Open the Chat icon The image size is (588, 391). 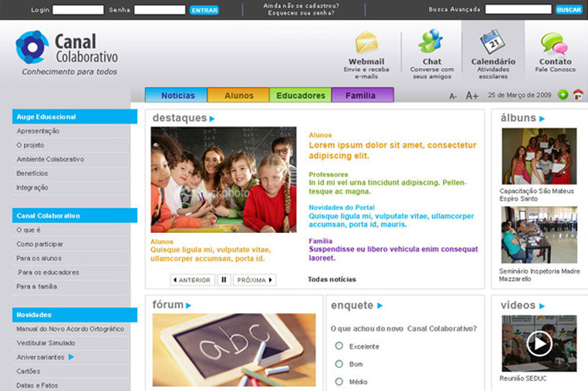coord(431,41)
